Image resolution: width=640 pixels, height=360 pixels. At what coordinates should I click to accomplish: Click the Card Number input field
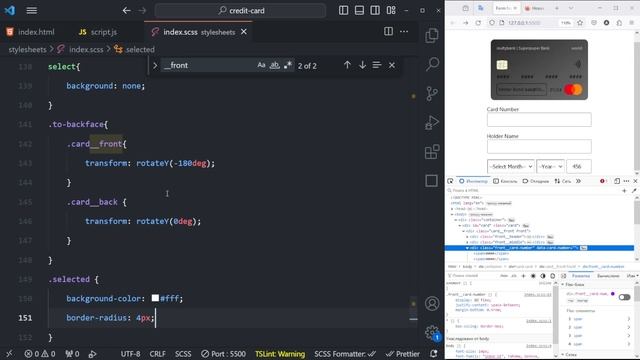tap(539, 120)
